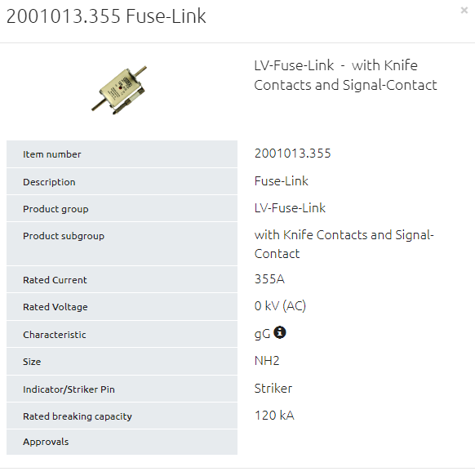Select the NH2 size value

[267, 361]
